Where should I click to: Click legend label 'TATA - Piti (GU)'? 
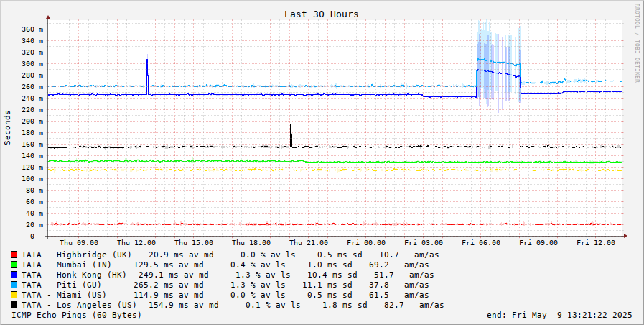[61, 285]
